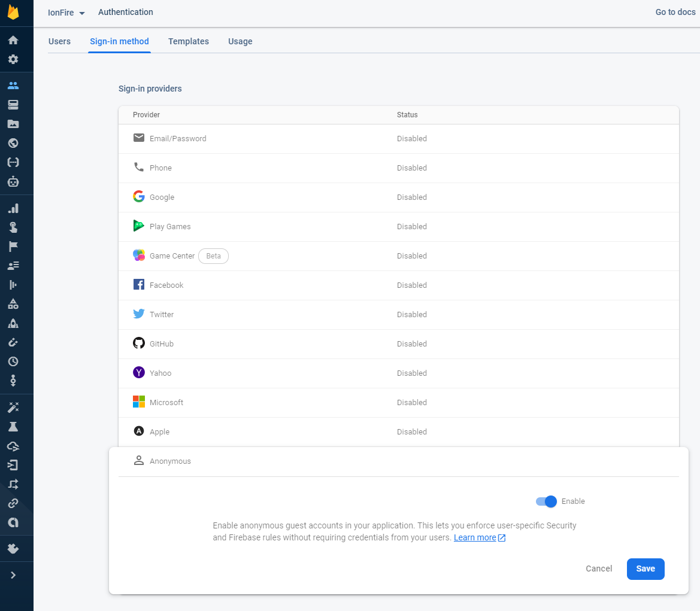Open project settings gear icon
Viewport: 700px width, 611px height.
point(13,59)
